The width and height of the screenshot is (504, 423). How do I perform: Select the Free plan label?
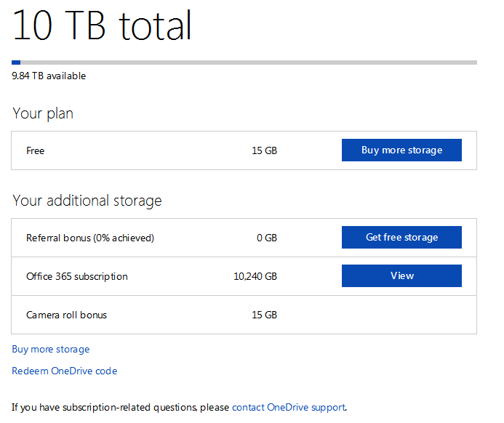(x=36, y=151)
